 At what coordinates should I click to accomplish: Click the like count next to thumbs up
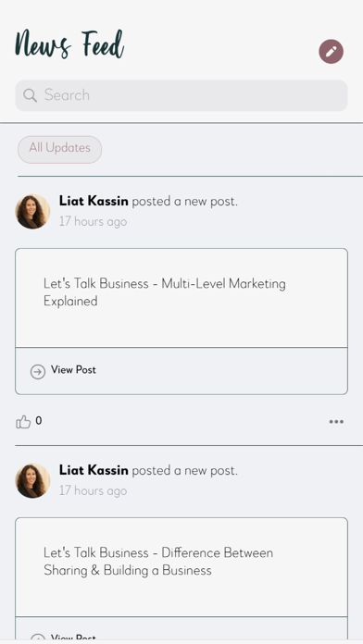[39, 421]
